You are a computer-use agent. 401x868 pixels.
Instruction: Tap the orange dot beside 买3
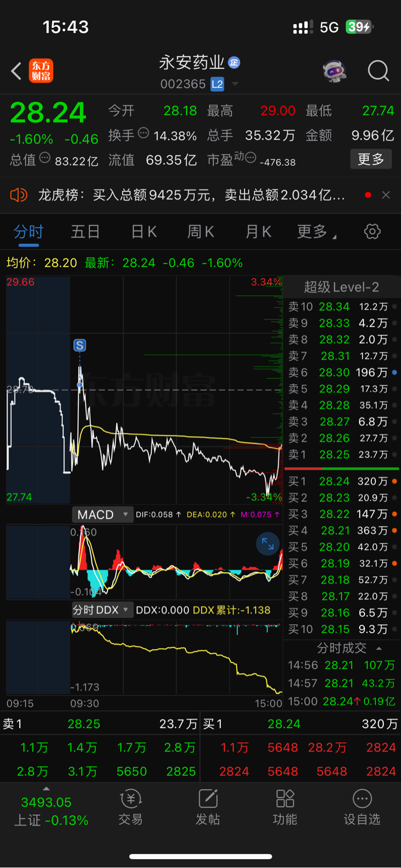pos(394,514)
